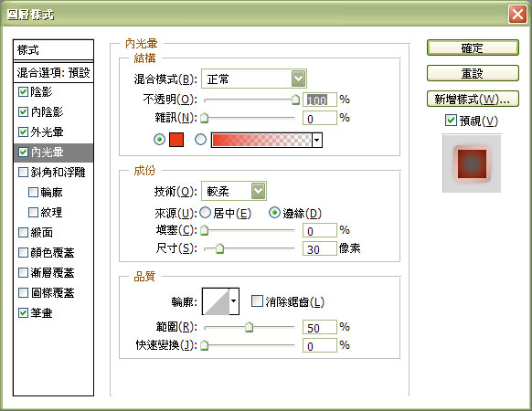Enable the 緞面 checkbox
The width and height of the screenshot is (532, 411).
pos(23,232)
